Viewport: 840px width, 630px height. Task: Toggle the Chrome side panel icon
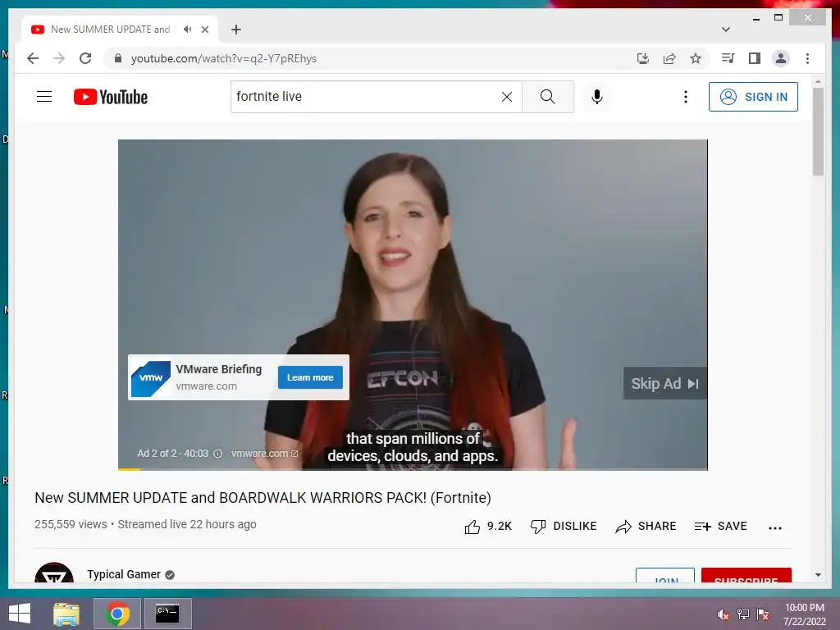click(x=755, y=58)
